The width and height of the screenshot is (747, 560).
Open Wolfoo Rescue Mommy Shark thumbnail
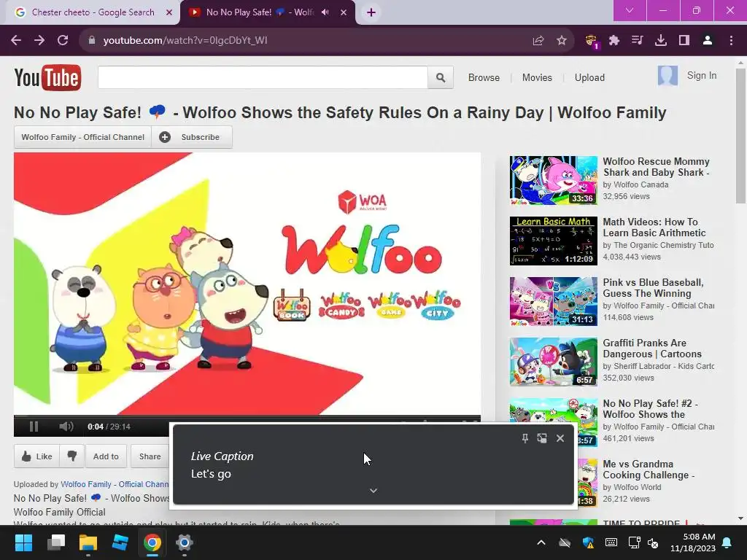coord(553,181)
